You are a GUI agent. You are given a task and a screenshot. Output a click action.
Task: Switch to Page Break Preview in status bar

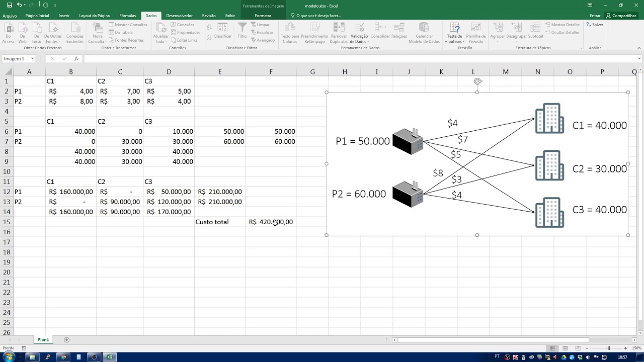pyautogui.click(x=579, y=348)
